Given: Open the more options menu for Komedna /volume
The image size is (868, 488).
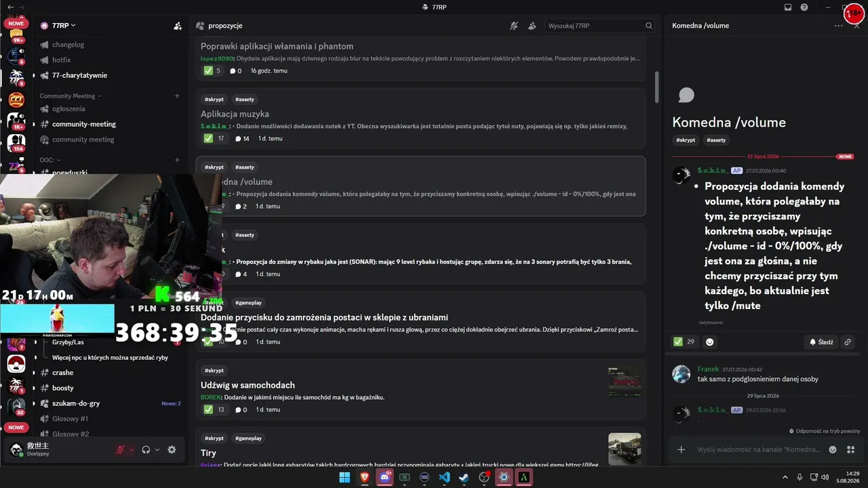Looking at the screenshot, I should [839, 26].
